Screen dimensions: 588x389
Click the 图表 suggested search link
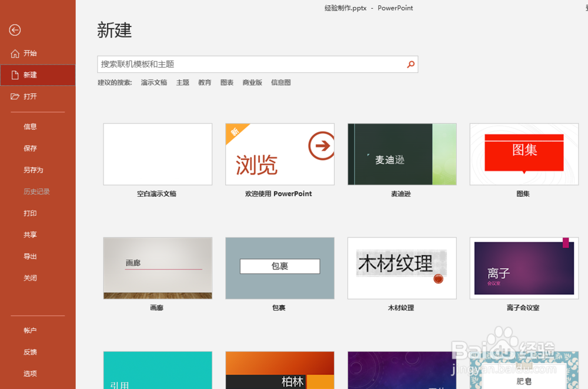click(x=227, y=82)
